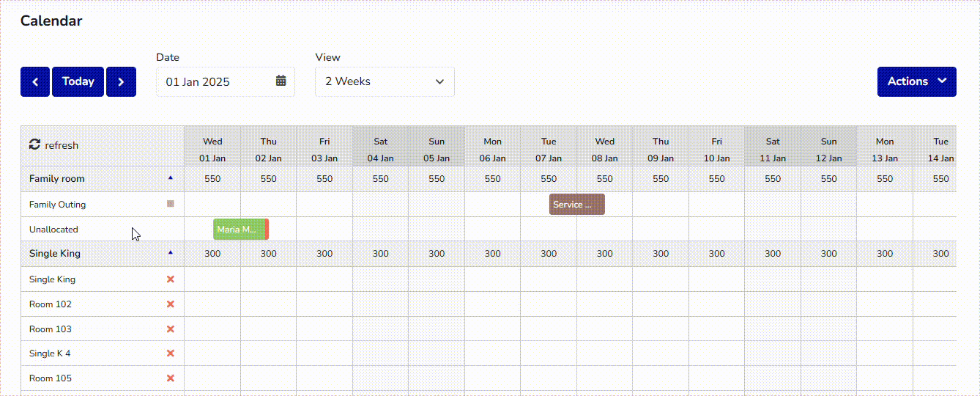Go to previous period with left chevron

point(35,81)
